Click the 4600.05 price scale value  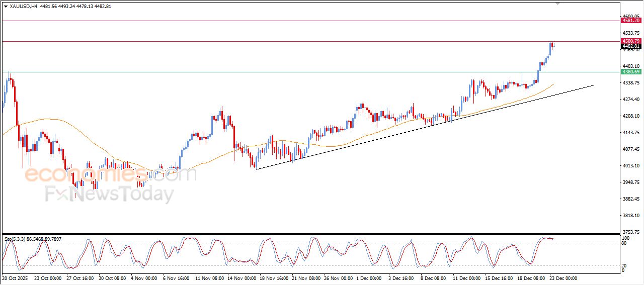pos(630,17)
